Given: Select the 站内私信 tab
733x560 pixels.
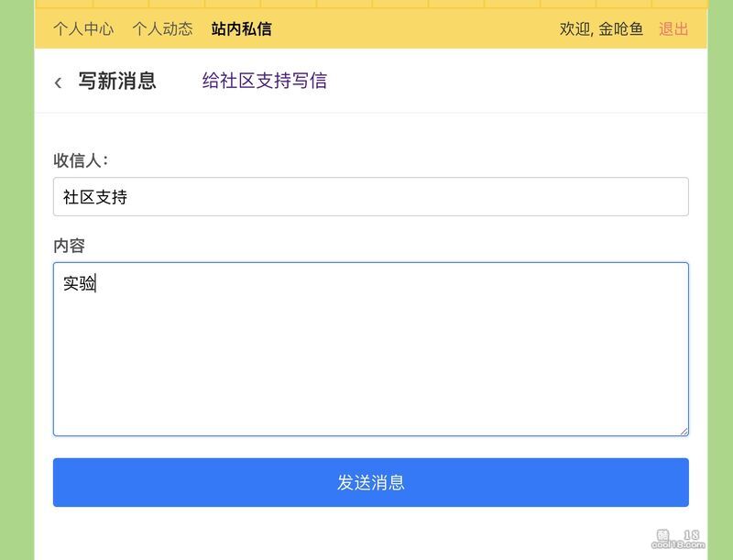Looking at the screenshot, I should point(241,28).
